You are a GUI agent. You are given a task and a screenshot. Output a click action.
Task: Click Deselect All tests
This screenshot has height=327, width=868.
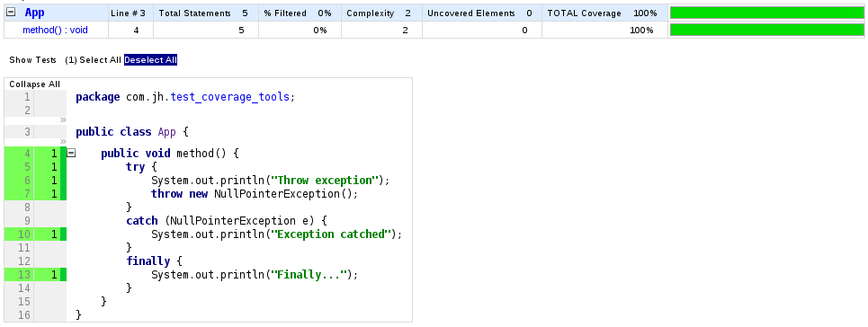[x=150, y=60]
